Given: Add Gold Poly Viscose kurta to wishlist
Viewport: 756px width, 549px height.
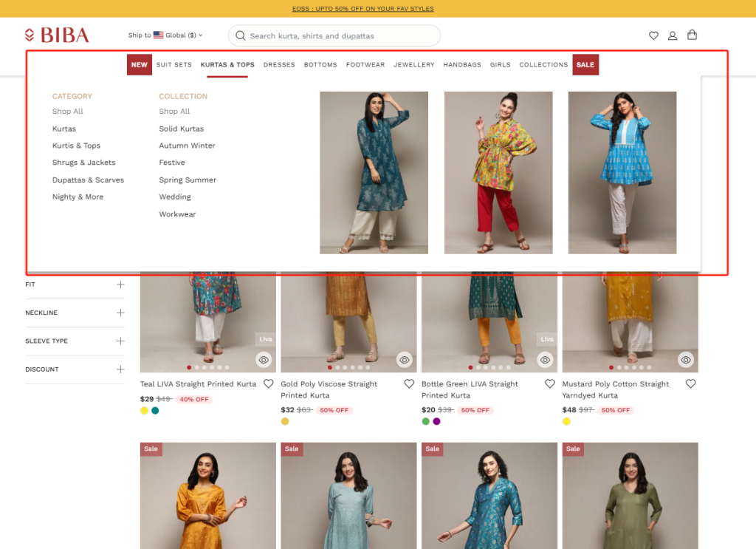Looking at the screenshot, I should click(x=409, y=383).
